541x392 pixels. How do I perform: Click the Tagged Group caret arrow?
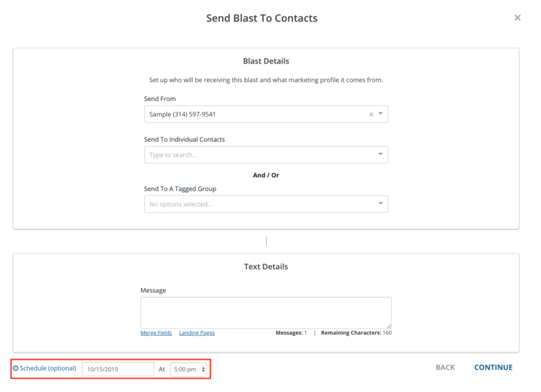pos(381,204)
